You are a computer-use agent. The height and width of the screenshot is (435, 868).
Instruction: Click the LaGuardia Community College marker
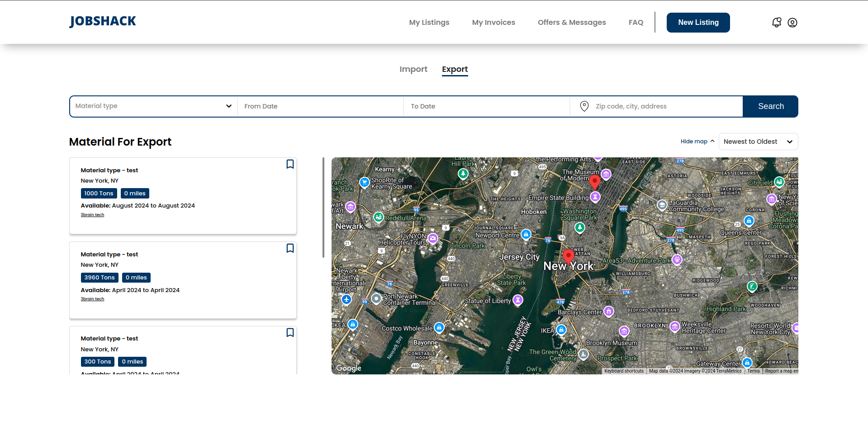click(x=662, y=205)
